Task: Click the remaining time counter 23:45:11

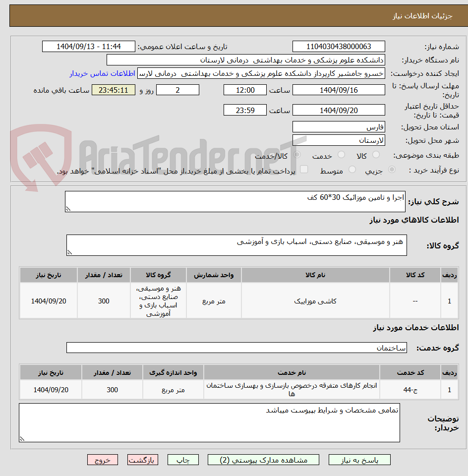Action: 113,90
